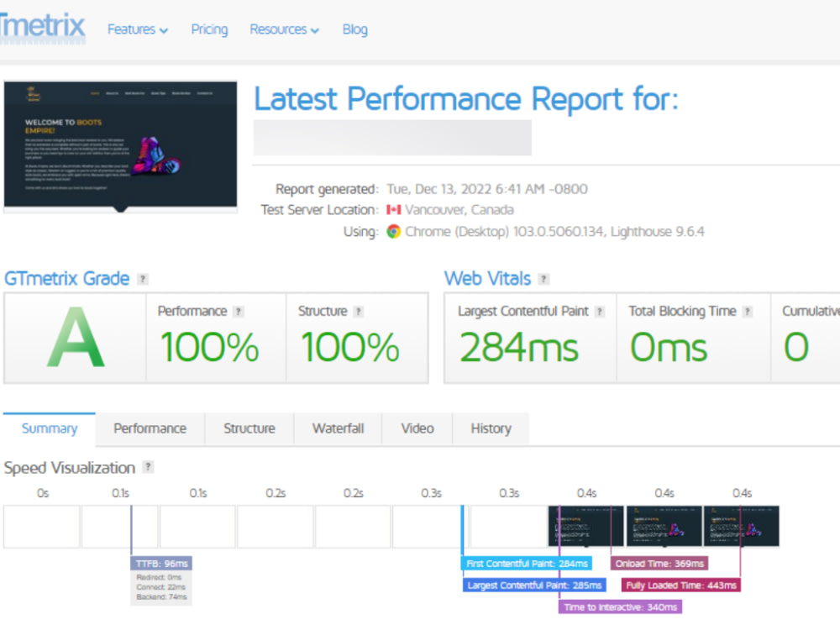Click the Backend: 74ms detail text
Viewport: 840px width, 630px height.
tap(161, 596)
